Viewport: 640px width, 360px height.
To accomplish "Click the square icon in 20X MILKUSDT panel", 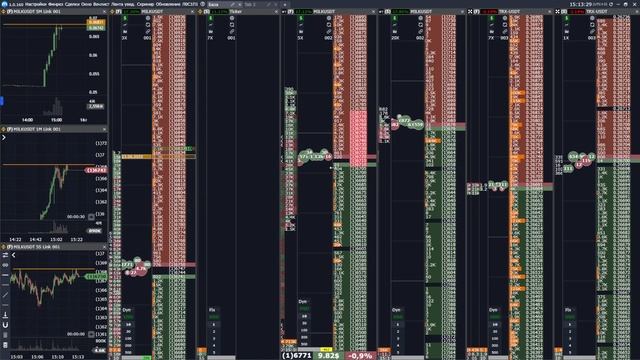I will tap(420, 25).
